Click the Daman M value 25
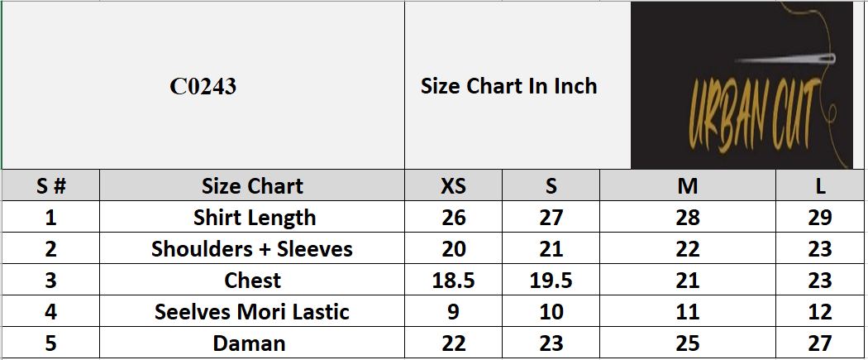The image size is (868, 360). [x=688, y=343]
